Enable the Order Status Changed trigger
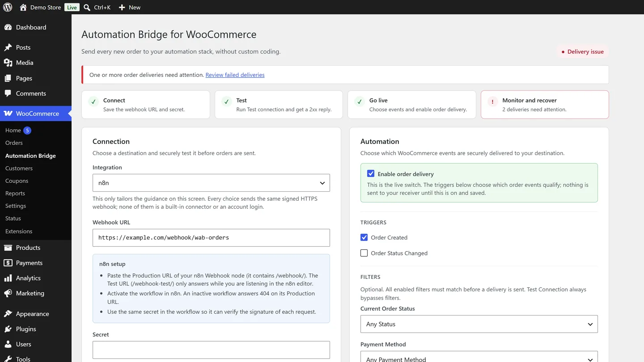The width and height of the screenshot is (644, 362). [x=364, y=253]
